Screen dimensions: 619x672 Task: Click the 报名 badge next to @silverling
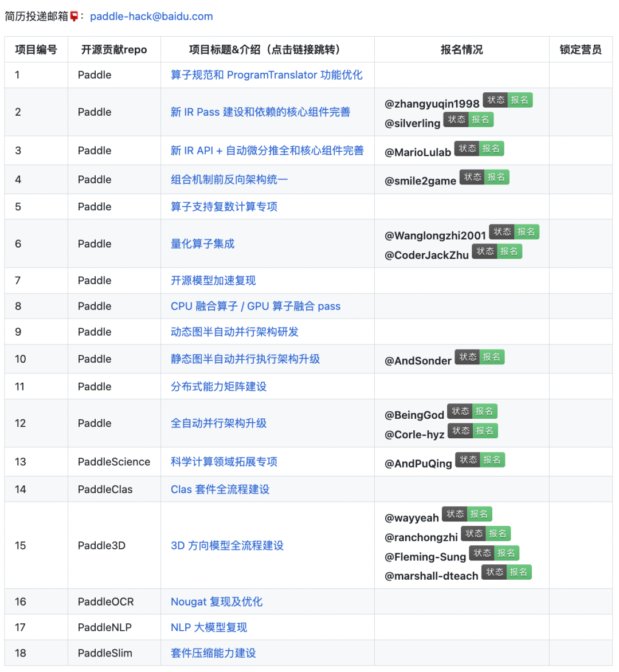[481, 119]
